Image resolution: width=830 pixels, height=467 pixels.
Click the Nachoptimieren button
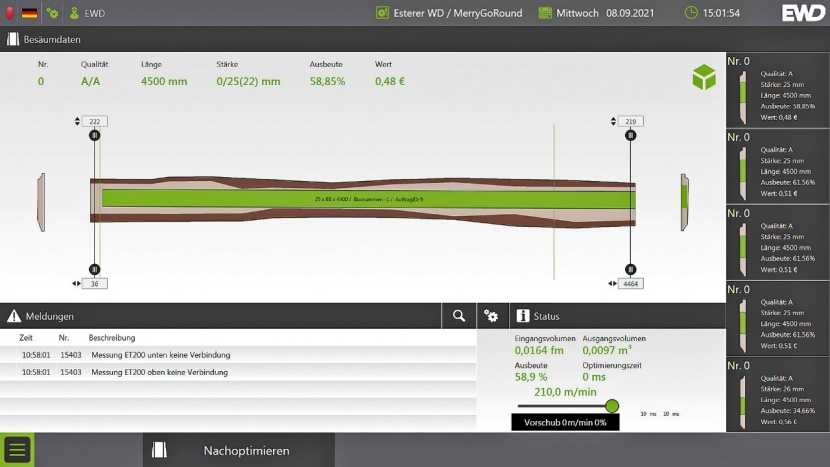(x=238, y=450)
